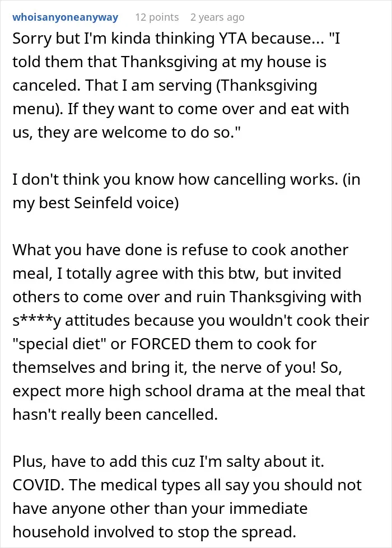
Task: Click the censored word 's****y'
Action: [37, 321]
